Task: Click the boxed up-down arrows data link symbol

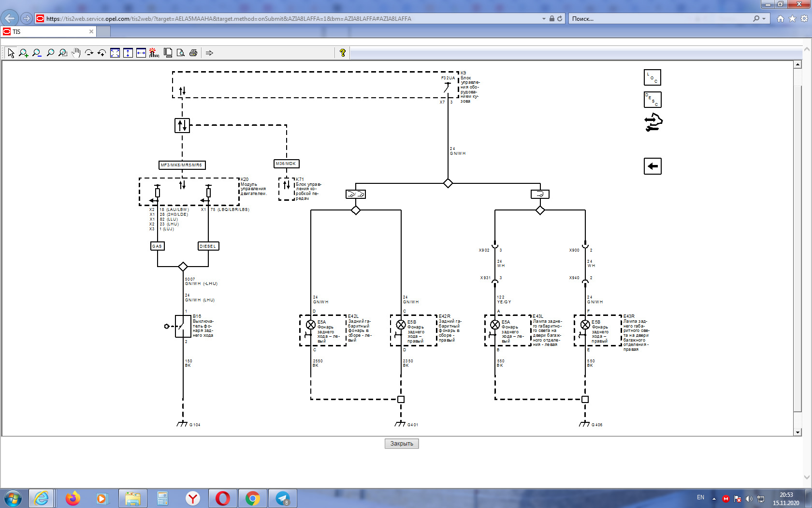Action: point(182,125)
